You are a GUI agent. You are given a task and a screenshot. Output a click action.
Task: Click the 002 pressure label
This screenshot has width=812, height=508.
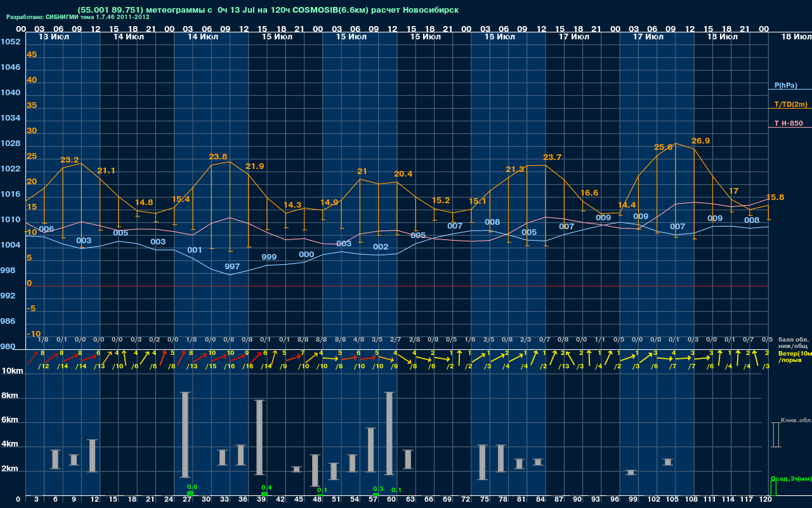coord(381,247)
